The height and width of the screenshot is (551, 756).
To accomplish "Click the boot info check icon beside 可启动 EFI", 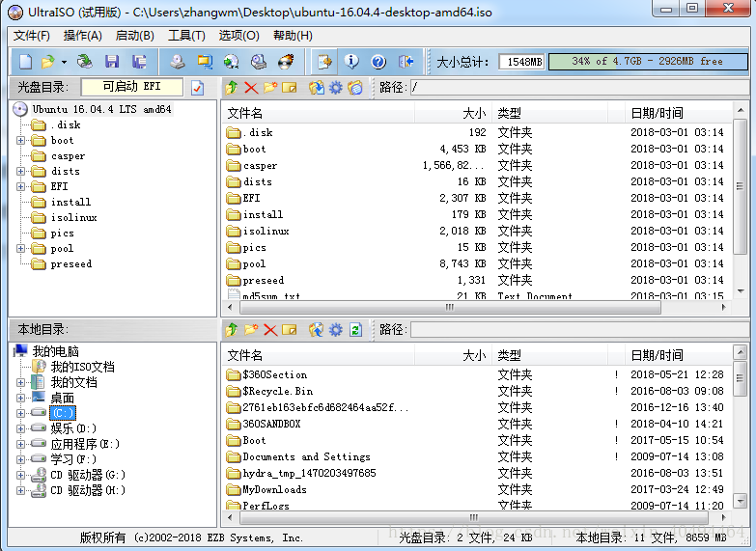I will tap(198, 88).
